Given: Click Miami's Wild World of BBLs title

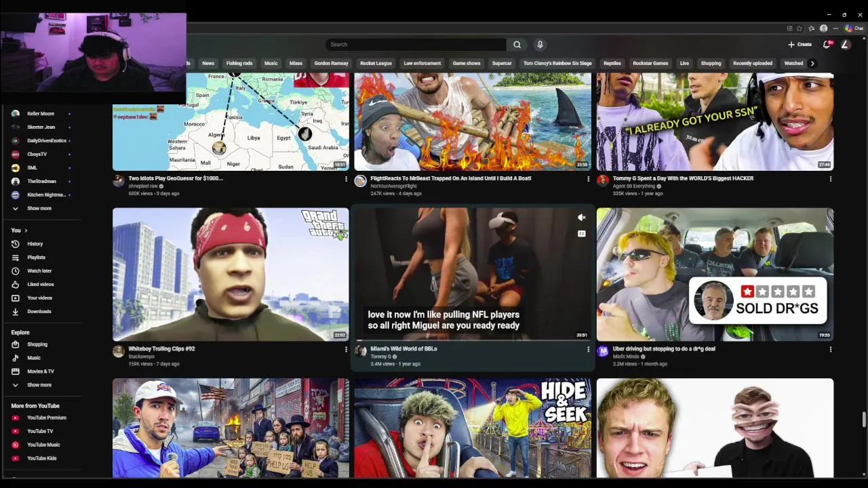Looking at the screenshot, I should pos(403,349).
